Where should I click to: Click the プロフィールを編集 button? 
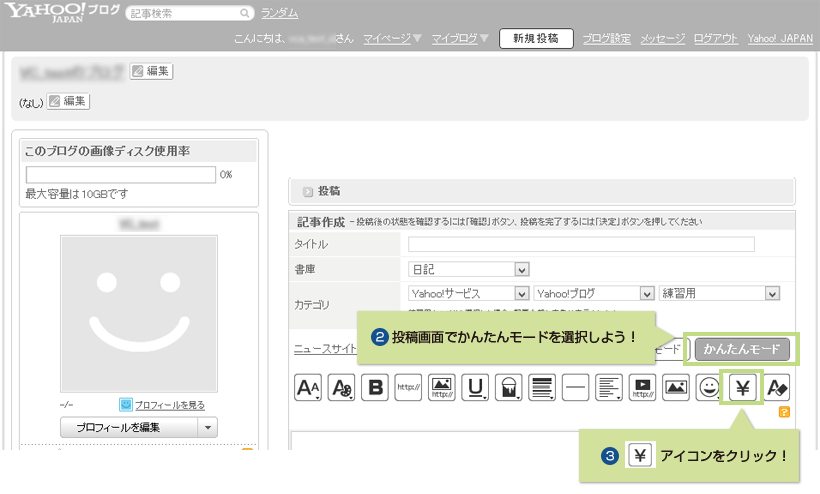click(129, 427)
